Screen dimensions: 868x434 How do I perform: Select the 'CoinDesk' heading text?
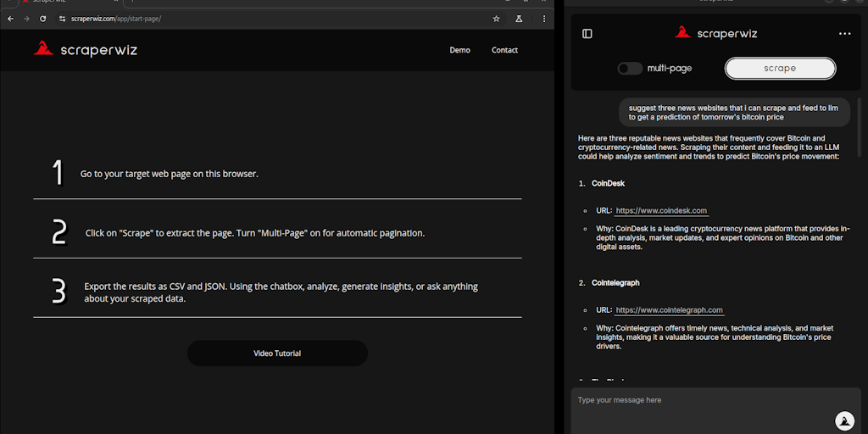point(608,183)
